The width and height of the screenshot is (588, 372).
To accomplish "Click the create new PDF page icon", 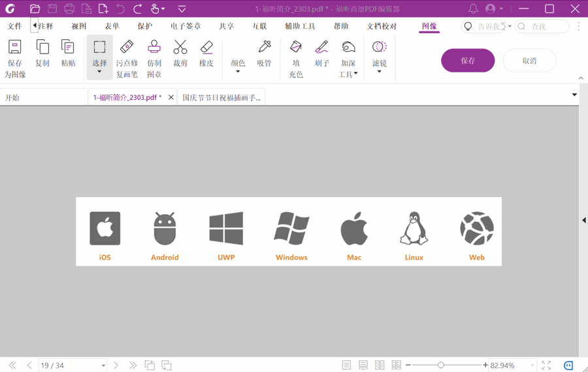I will click(103, 8).
